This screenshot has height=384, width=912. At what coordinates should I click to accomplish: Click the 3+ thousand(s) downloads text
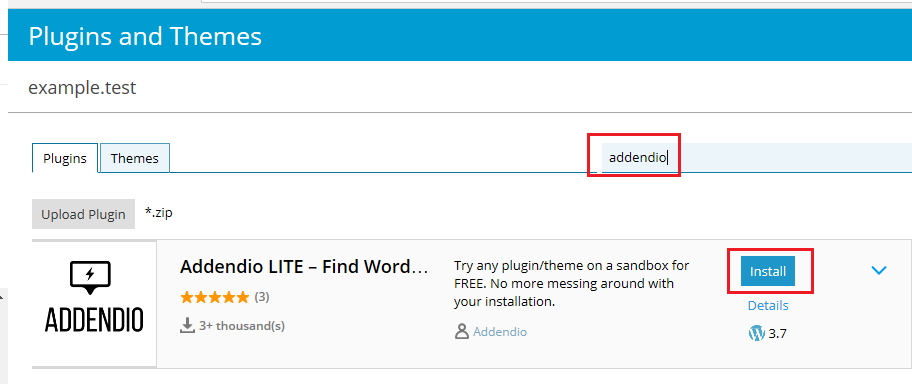[242, 326]
